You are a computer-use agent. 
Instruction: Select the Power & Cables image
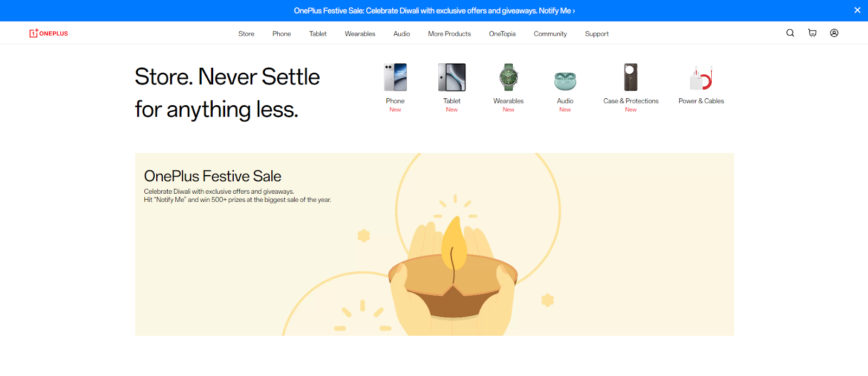tap(701, 78)
